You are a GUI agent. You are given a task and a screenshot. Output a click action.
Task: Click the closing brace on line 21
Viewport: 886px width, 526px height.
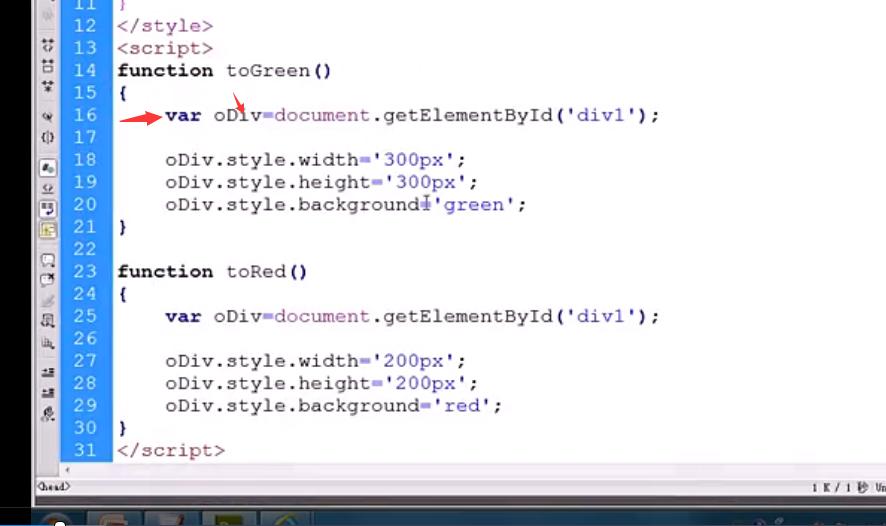[123, 227]
